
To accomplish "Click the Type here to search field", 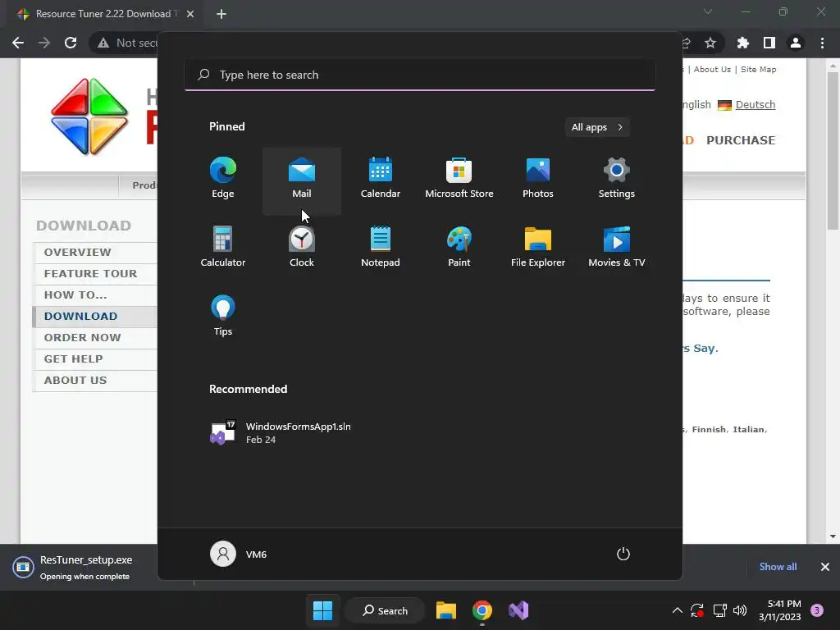I will coord(420,75).
